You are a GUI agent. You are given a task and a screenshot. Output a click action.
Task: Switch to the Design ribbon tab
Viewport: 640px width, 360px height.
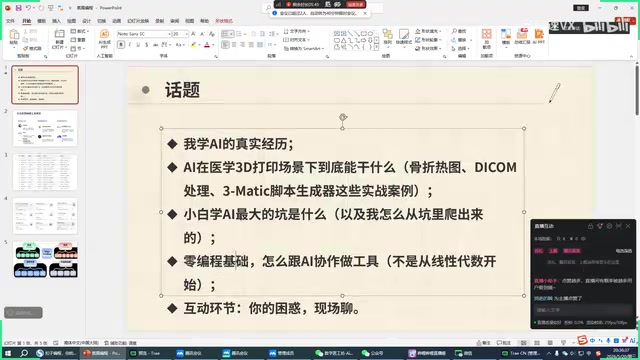point(87,21)
